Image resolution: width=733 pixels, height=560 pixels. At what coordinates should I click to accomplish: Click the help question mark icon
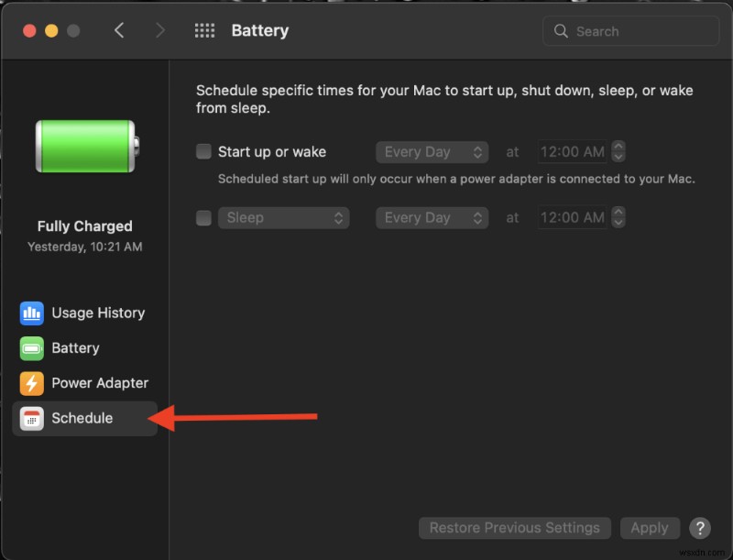(700, 528)
